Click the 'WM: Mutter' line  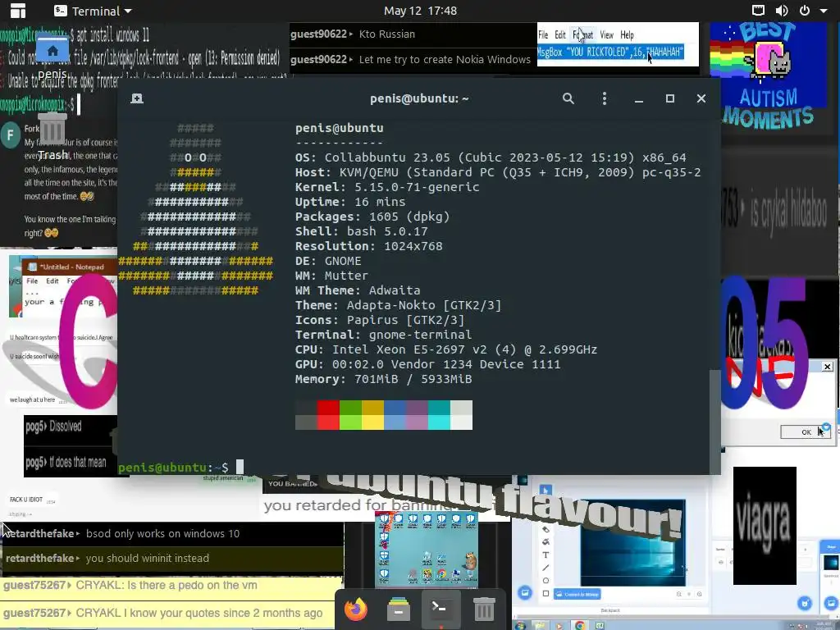(331, 276)
